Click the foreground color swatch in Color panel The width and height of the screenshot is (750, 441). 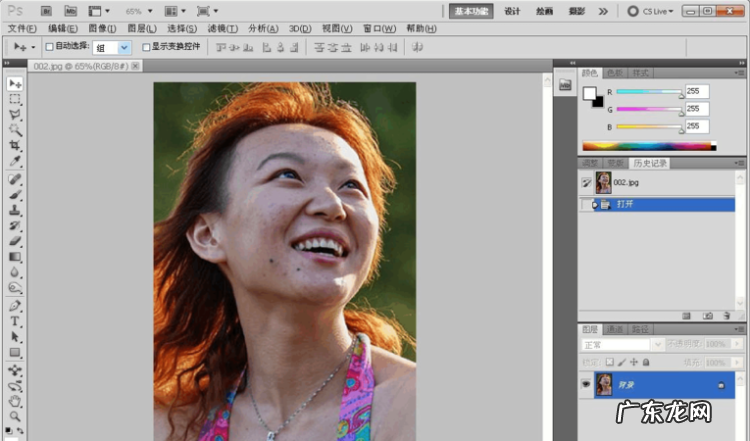(x=589, y=92)
